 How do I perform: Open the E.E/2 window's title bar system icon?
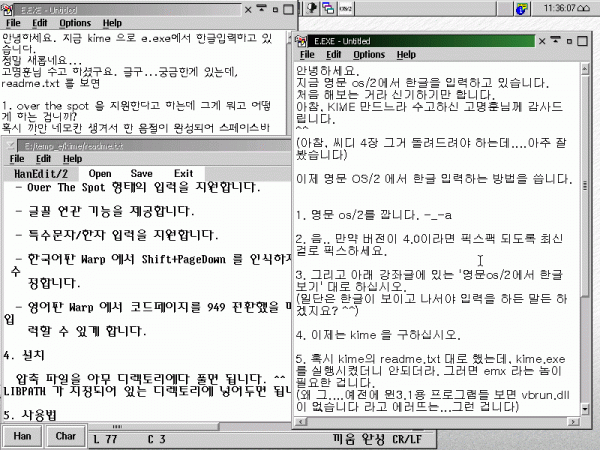pos(8,7)
